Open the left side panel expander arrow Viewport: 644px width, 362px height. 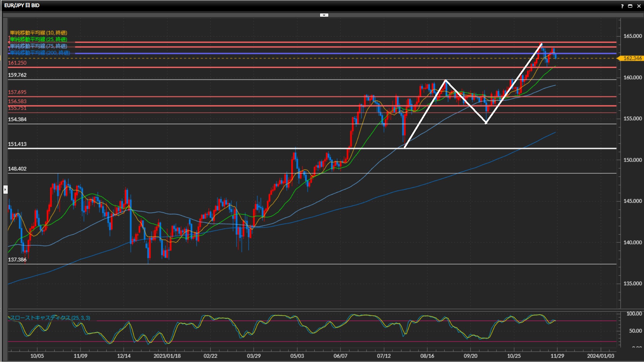5,190
